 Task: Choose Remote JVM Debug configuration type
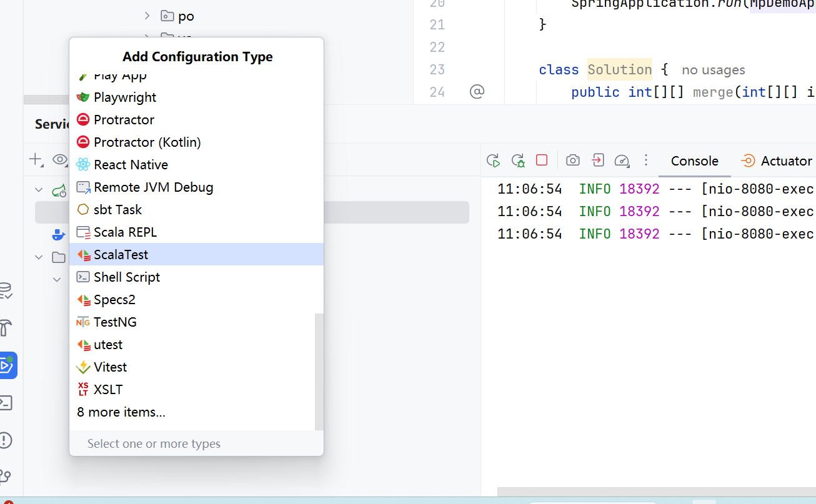[x=197, y=187]
